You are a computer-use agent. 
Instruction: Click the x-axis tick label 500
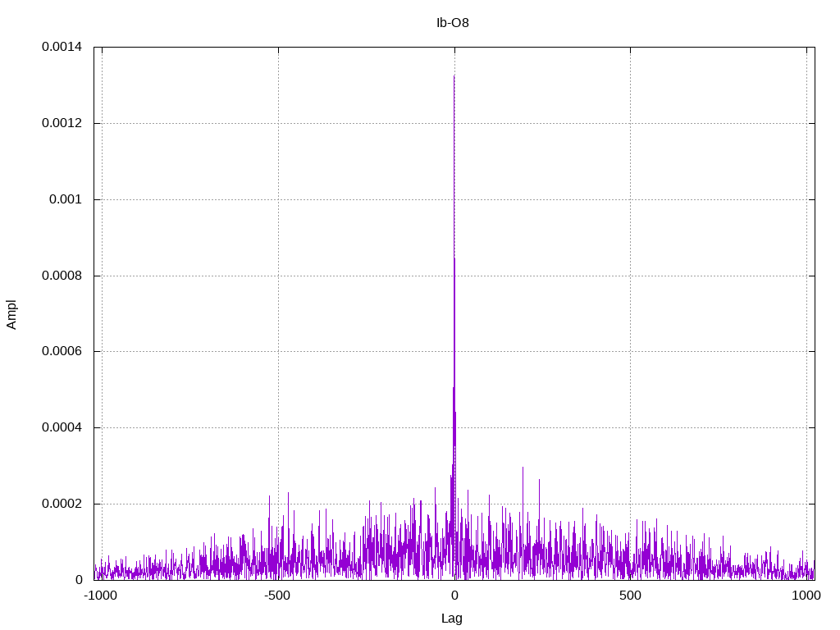point(630,596)
